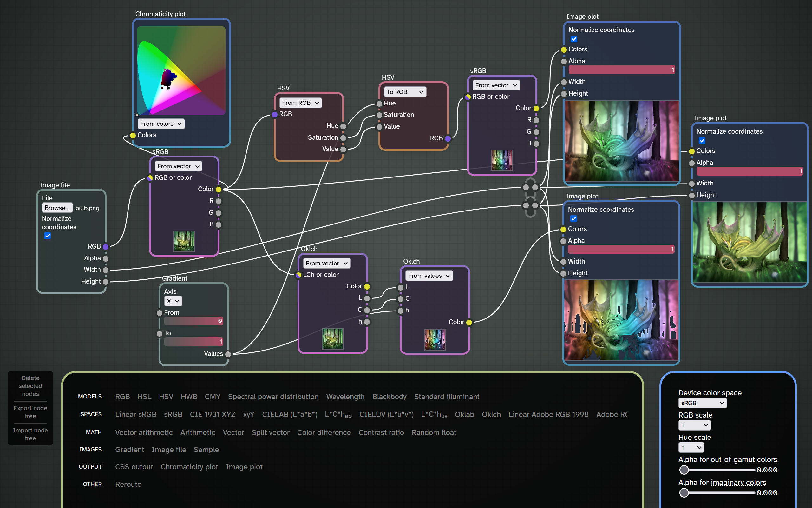This screenshot has height=508, width=812.
Task: Open the RGB scale dropdown
Action: [695, 425]
